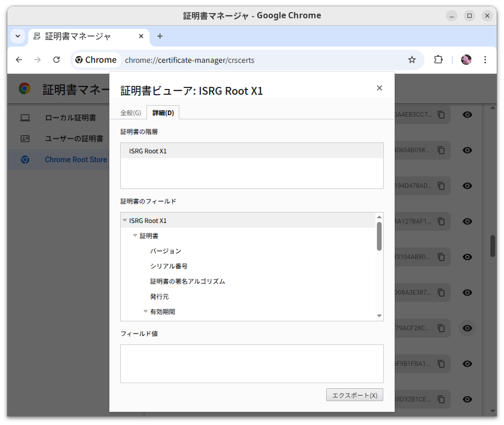The width and height of the screenshot is (504, 425).
Task: View the certificate with hash 3104AB80
Action: click(x=467, y=257)
